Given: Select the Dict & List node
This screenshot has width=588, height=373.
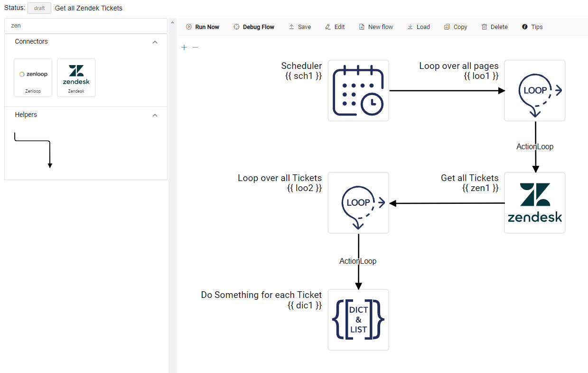Looking at the screenshot, I should point(358,320).
